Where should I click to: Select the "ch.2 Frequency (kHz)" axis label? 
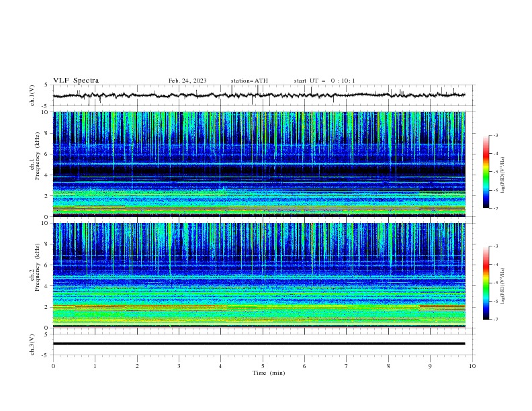(x=35, y=267)
